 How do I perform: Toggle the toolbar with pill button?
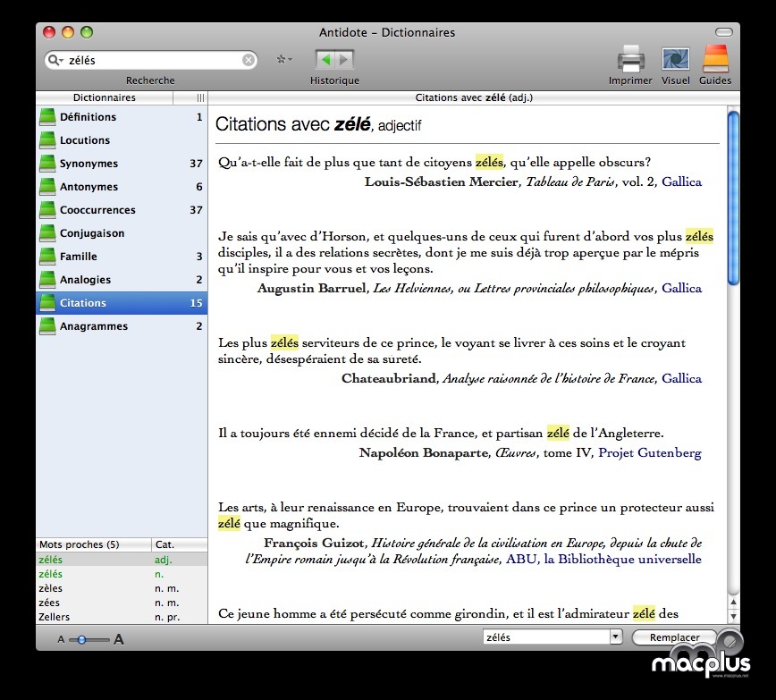coord(723,32)
